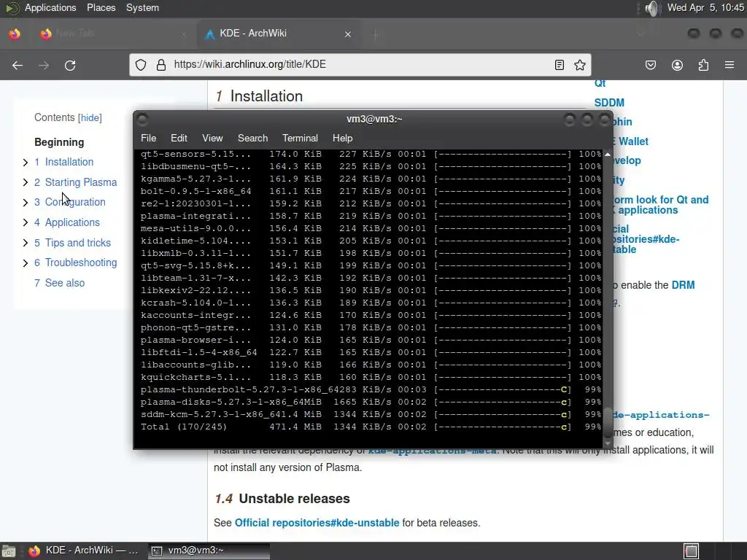Open the Firefox hamburger menu
Viewport: 747px width, 560px height.
click(x=729, y=65)
